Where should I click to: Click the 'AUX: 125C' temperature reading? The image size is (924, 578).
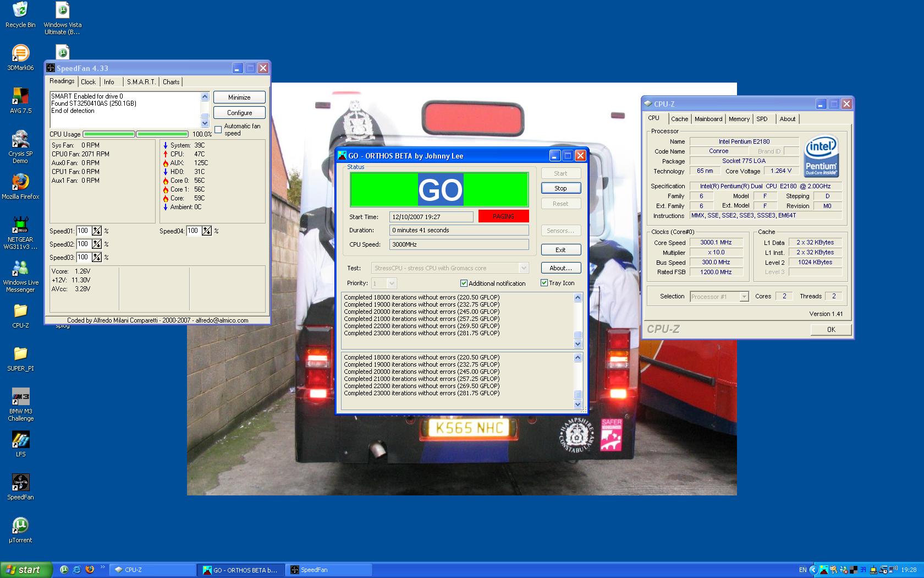(185, 163)
